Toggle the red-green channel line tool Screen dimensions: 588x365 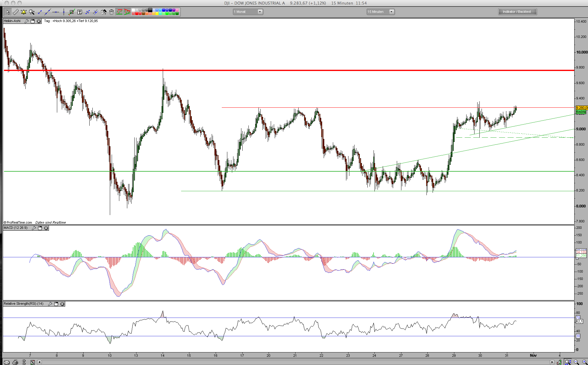coord(119,12)
